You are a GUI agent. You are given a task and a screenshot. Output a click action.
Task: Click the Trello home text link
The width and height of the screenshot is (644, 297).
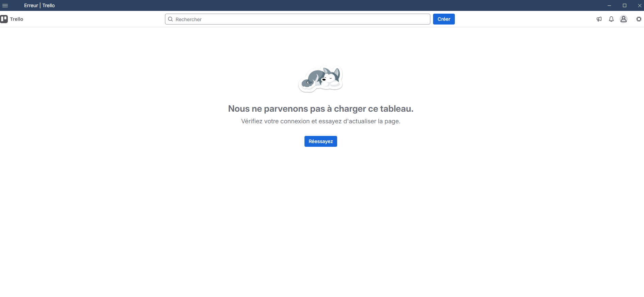point(17,19)
